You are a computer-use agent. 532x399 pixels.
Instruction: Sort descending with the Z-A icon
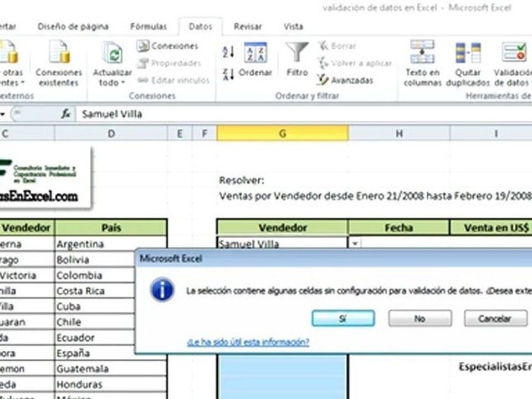pyautogui.click(x=228, y=74)
